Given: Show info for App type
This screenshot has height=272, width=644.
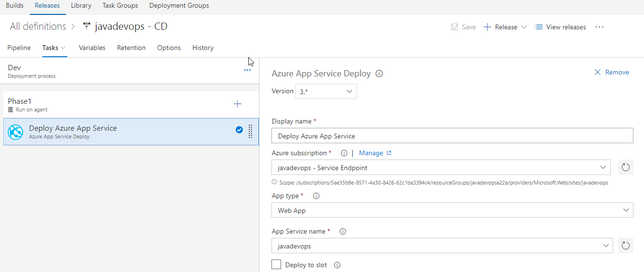Looking at the screenshot, I should tap(316, 196).
